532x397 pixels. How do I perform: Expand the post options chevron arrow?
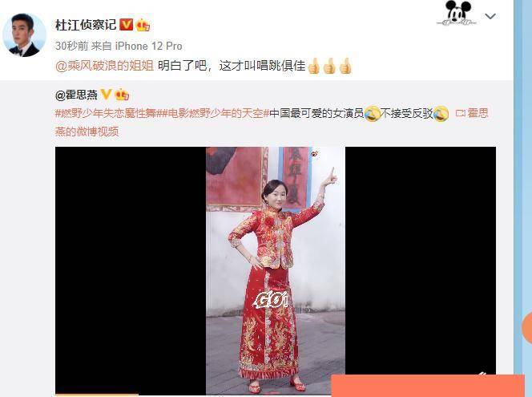click(x=490, y=16)
